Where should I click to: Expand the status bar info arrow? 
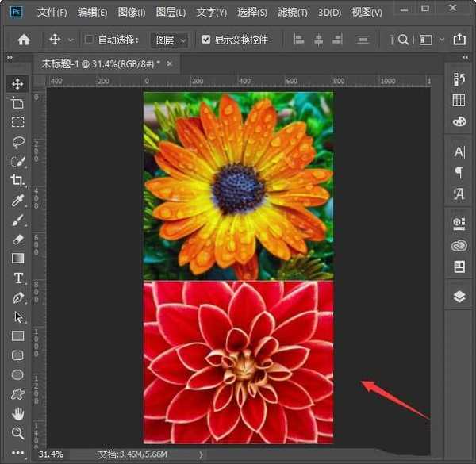pos(201,454)
